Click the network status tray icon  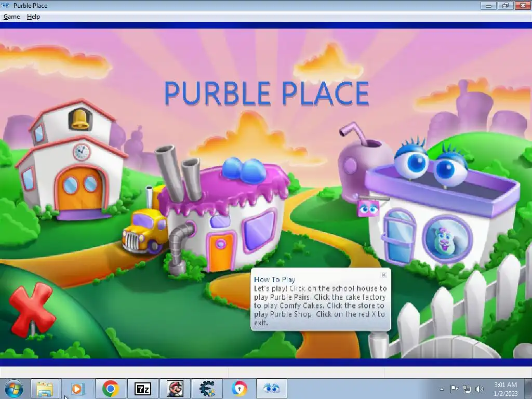pos(467,389)
